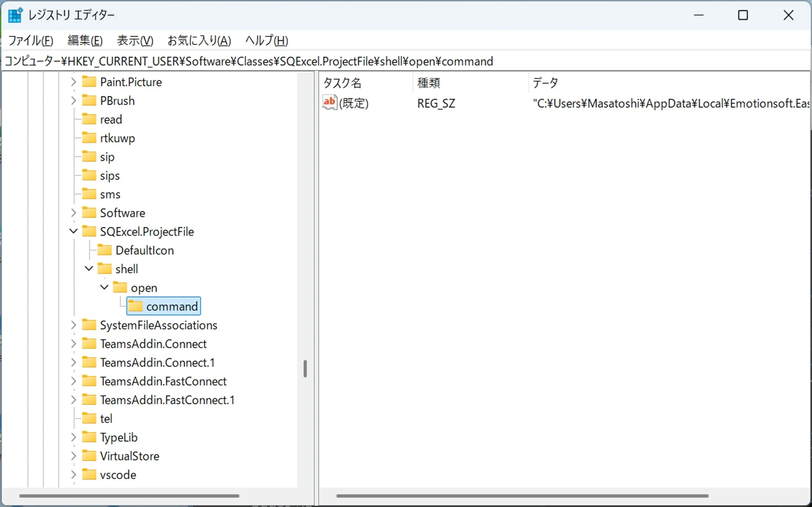This screenshot has height=507, width=812.
Task: Select the sips key label
Action: tap(110, 175)
